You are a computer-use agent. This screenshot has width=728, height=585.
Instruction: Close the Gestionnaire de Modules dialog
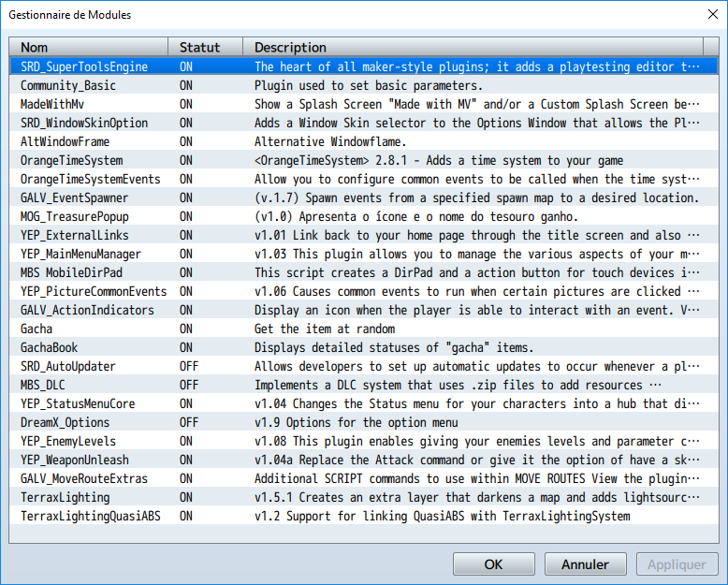[x=713, y=14]
